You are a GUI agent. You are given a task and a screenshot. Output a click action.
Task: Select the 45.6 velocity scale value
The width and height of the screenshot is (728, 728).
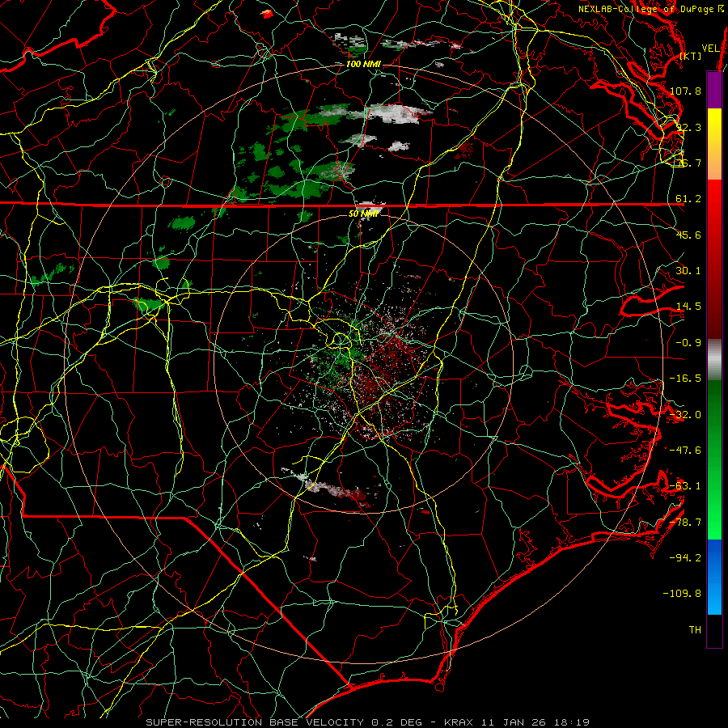coord(688,235)
